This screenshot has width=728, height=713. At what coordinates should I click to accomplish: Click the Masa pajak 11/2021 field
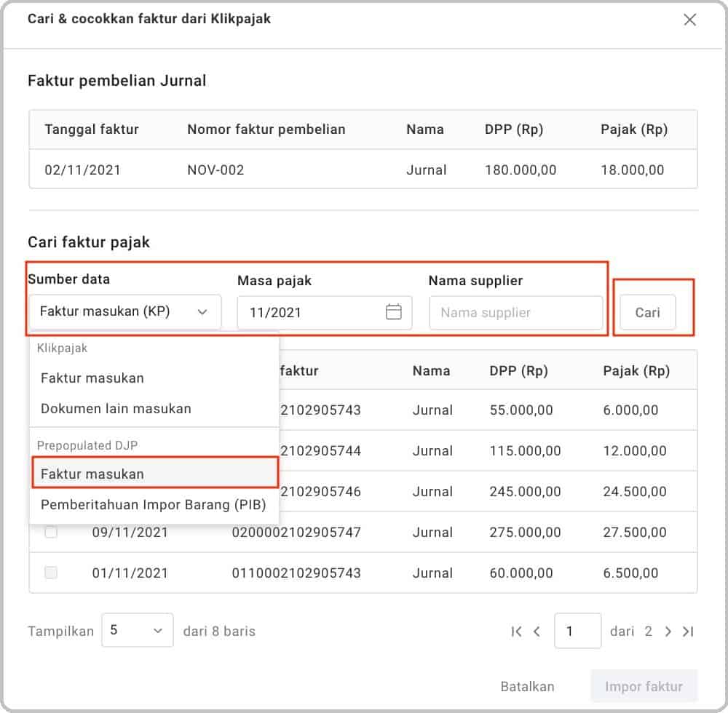[x=325, y=312]
